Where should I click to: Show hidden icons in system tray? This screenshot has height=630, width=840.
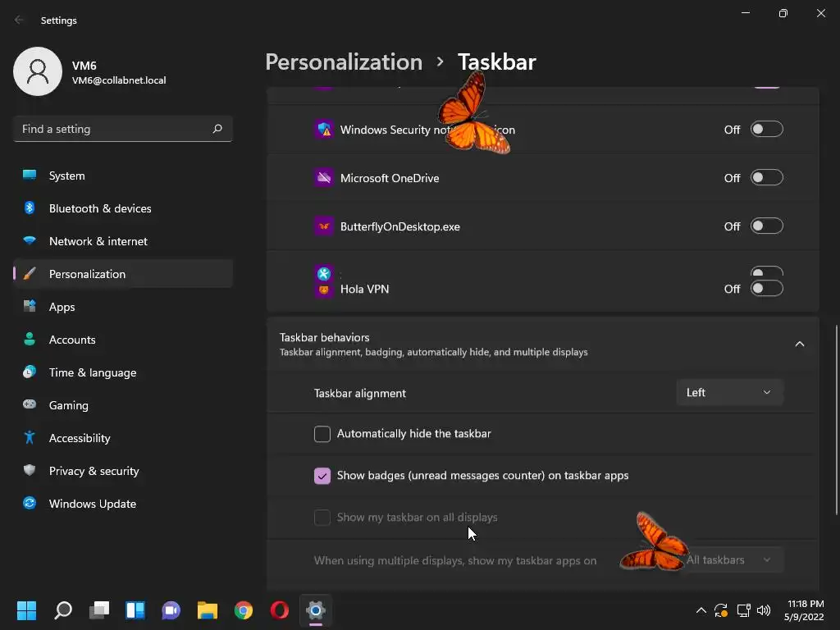pyautogui.click(x=701, y=610)
